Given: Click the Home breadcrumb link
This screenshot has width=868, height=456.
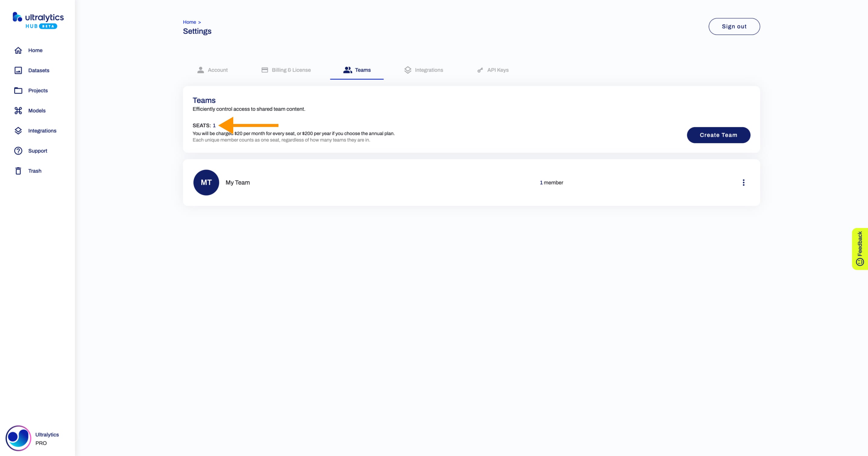Looking at the screenshot, I should tap(190, 22).
